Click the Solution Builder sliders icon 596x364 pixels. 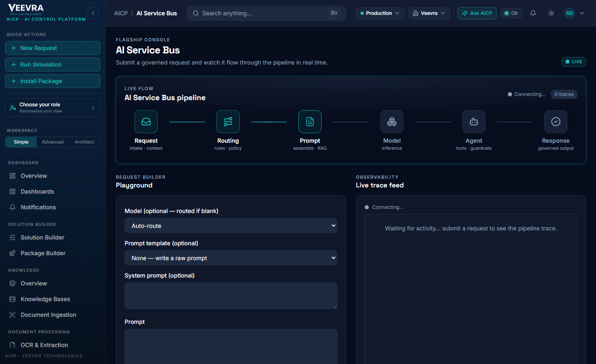[x=12, y=237]
